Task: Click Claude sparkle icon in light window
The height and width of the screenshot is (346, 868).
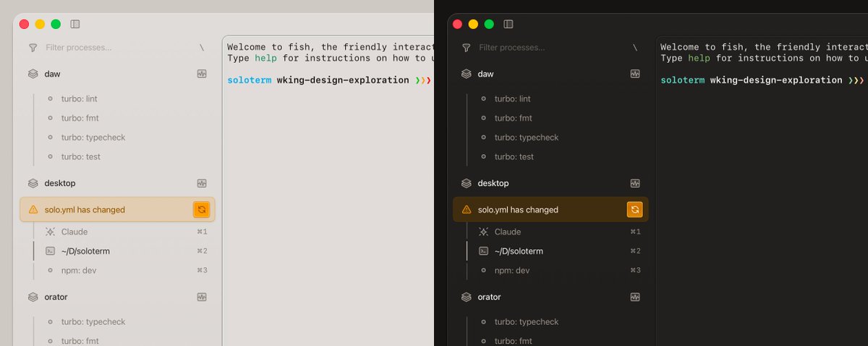Action: point(50,232)
